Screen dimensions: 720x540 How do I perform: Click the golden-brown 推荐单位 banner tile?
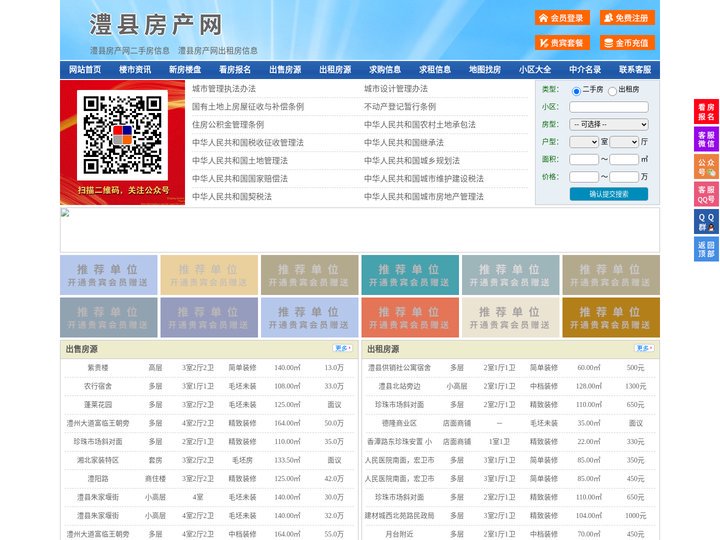point(611,317)
